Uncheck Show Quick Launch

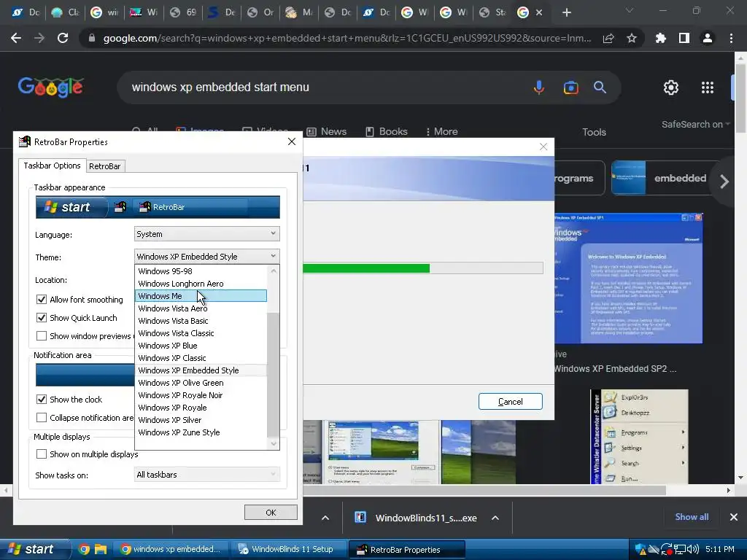pyautogui.click(x=42, y=318)
